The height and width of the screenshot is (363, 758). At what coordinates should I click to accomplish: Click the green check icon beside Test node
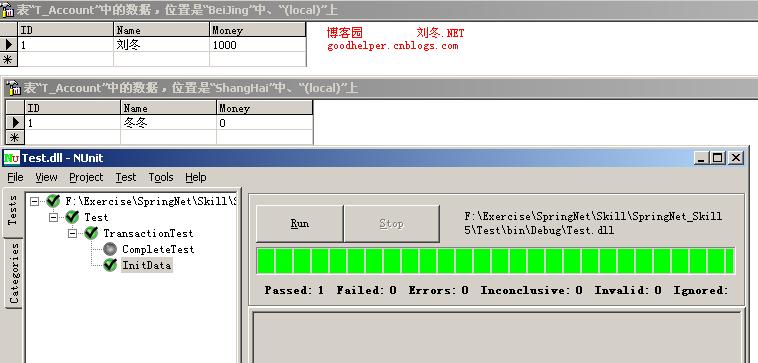pos(72,217)
